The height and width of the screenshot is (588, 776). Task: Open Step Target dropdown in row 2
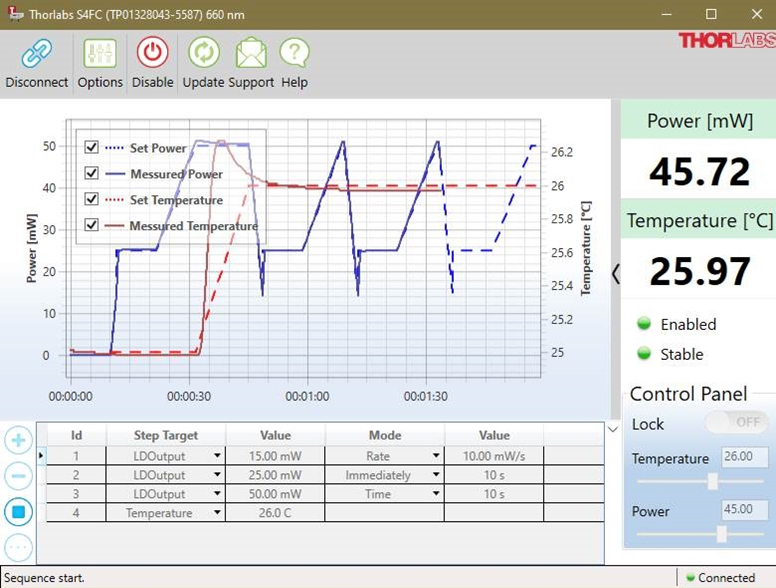pyautogui.click(x=217, y=475)
